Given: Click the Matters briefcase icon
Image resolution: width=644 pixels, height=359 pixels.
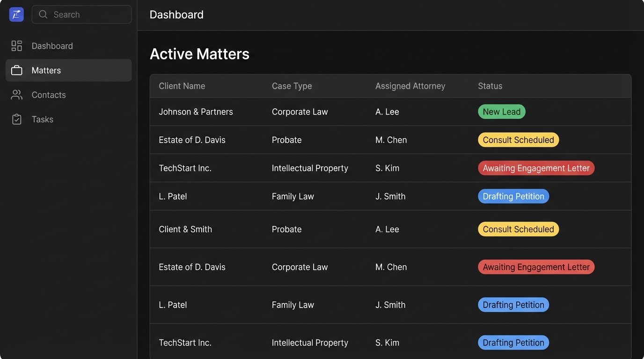Looking at the screenshot, I should [x=16, y=70].
